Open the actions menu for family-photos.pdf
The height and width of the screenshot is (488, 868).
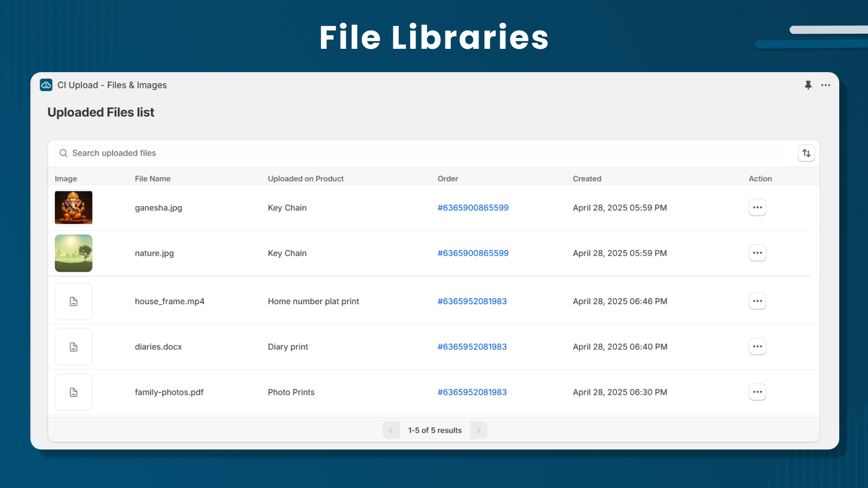[x=757, y=391]
